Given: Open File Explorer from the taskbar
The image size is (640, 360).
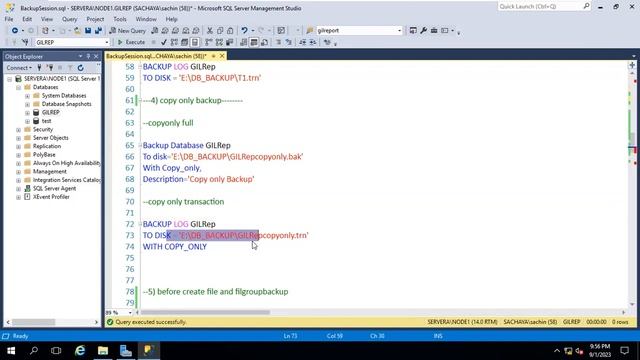Looking at the screenshot, I should [103, 351].
